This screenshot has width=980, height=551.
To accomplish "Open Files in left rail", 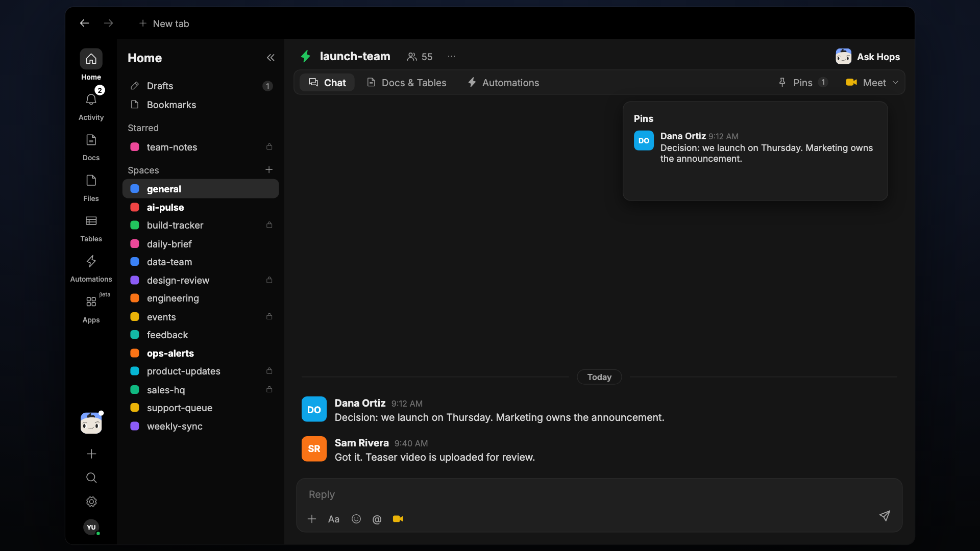I will click(91, 181).
